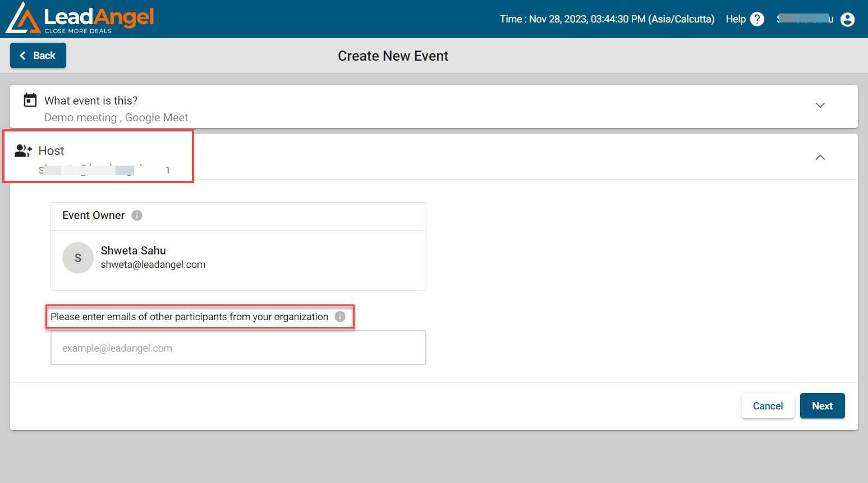The image size is (868, 483).
Task: Click the LeadAngel logo
Action: pyautogui.click(x=80, y=19)
